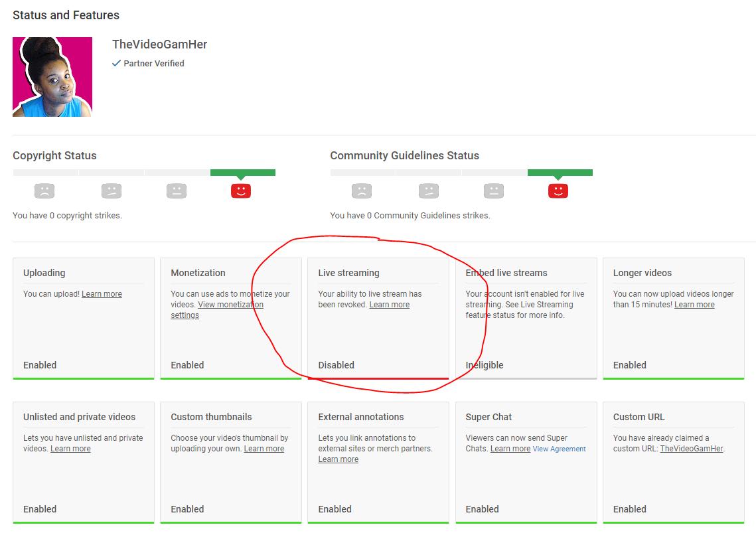Image resolution: width=756 pixels, height=539 pixels.
Task: Click Enabled status in Custom thumbnails card
Action: tap(187, 510)
